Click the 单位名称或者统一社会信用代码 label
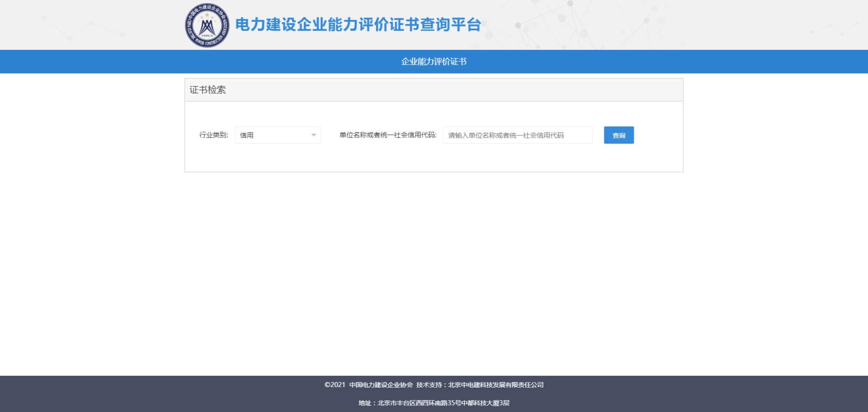The width and height of the screenshot is (868, 412). [387, 135]
